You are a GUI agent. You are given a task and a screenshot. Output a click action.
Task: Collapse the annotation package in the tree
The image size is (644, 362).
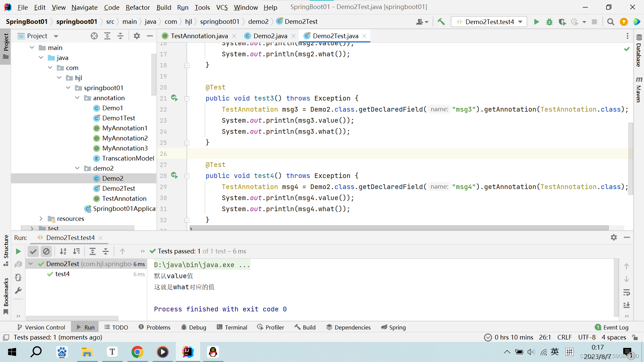point(77,98)
